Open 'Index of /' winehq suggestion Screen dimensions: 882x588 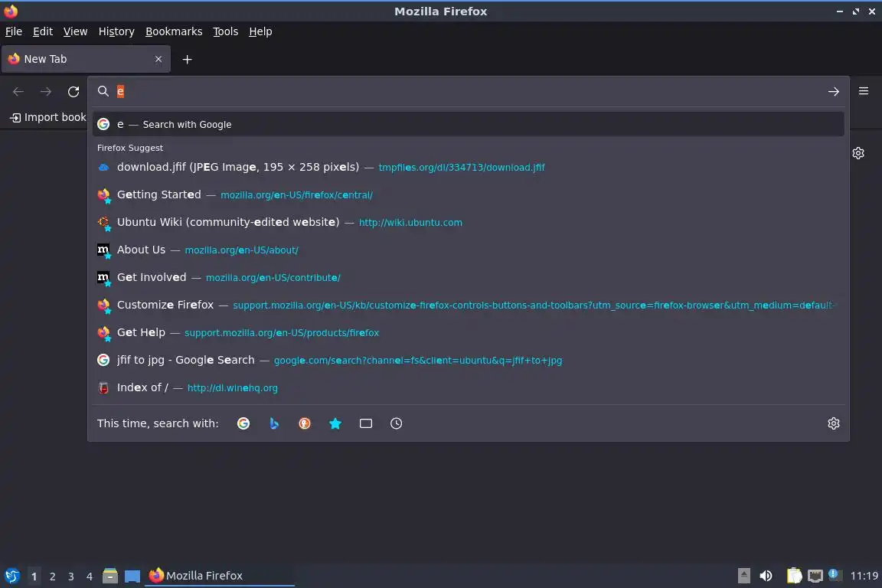coord(468,387)
